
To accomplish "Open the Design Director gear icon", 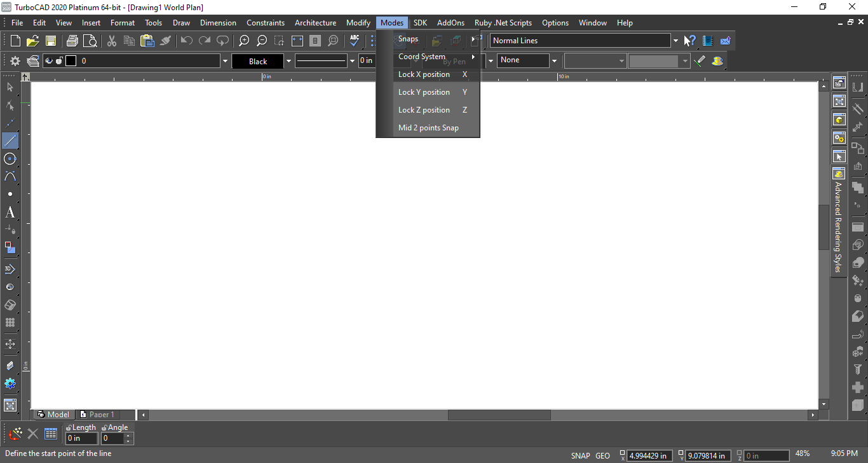I will pyautogui.click(x=15, y=61).
